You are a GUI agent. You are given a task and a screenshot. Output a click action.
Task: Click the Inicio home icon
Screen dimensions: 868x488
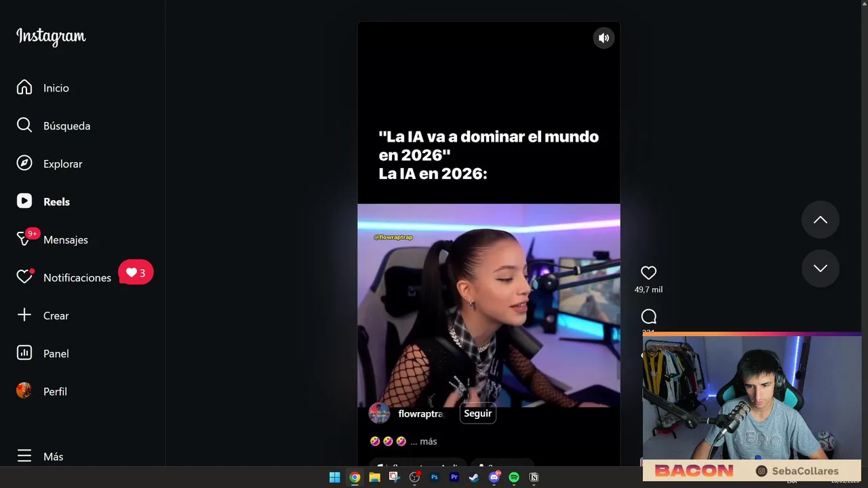coord(24,87)
